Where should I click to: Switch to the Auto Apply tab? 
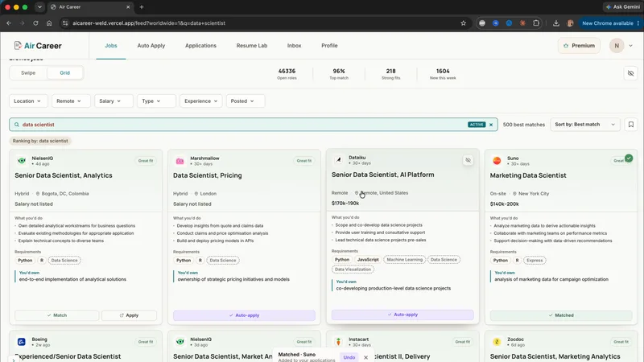coord(151,46)
